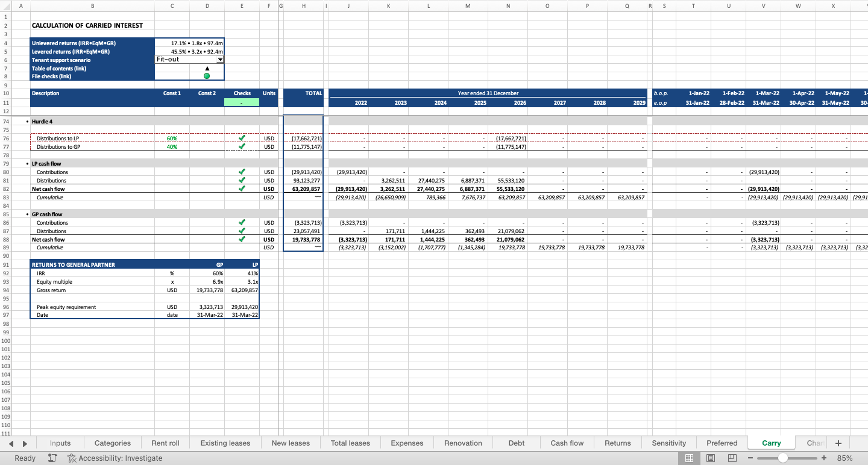The height and width of the screenshot is (465, 868).
Task: Click the green checkmark on Distributions to GP row
Action: [x=242, y=147]
